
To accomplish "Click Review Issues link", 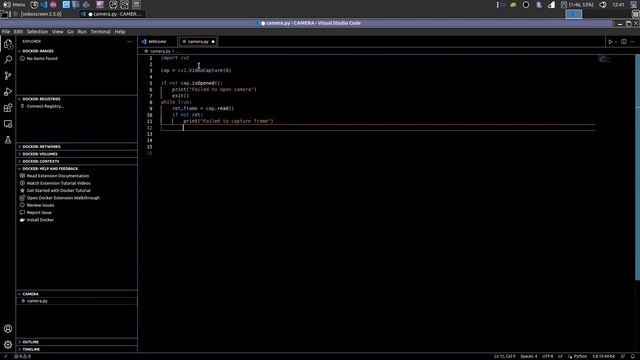I will click(40, 205).
